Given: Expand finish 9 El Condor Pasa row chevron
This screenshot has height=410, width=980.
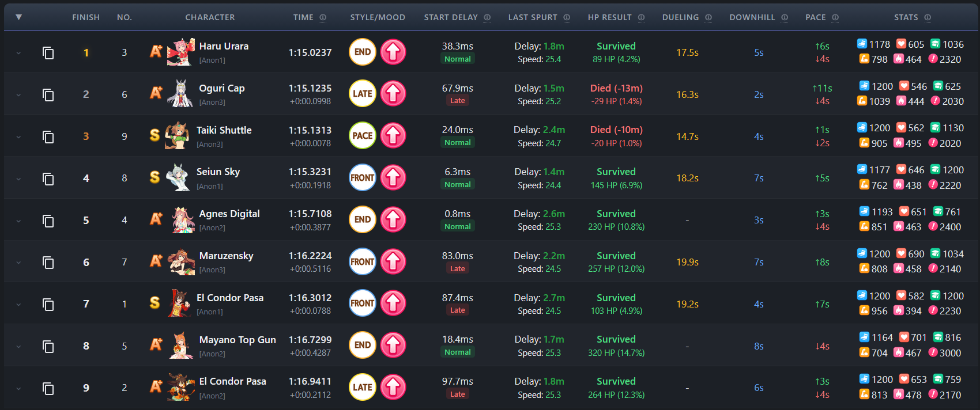Looking at the screenshot, I should pos(18,389).
